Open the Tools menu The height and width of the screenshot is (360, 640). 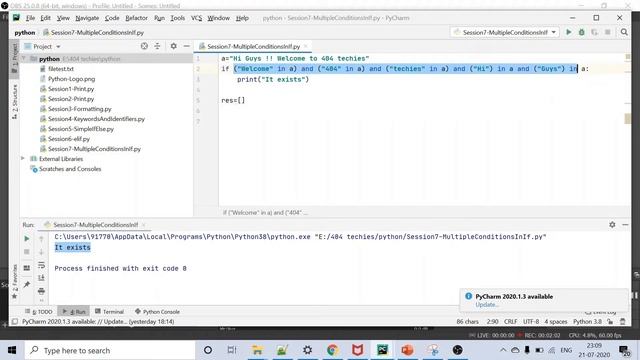(178, 18)
